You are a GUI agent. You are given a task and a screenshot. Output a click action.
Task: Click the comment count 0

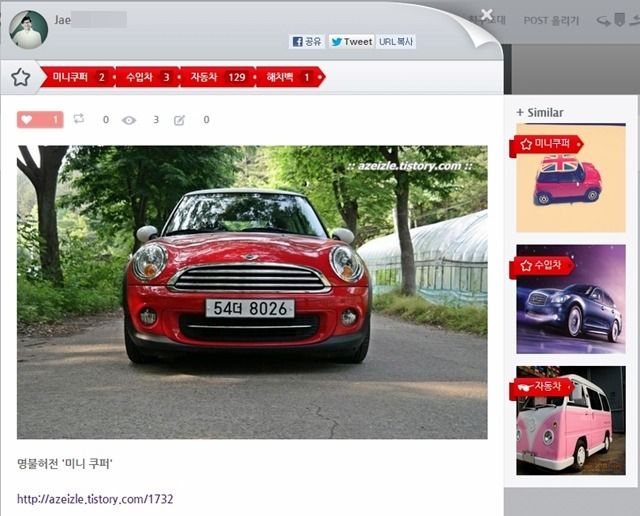pos(207,120)
